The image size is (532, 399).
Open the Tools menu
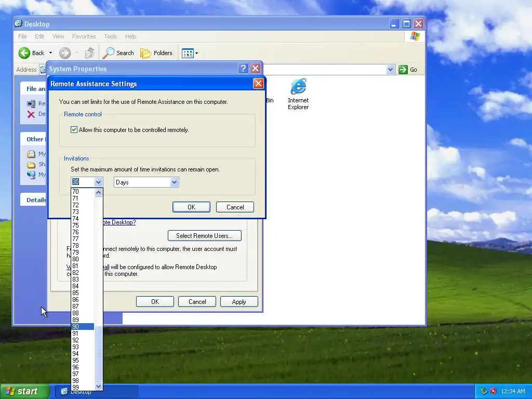pos(110,36)
